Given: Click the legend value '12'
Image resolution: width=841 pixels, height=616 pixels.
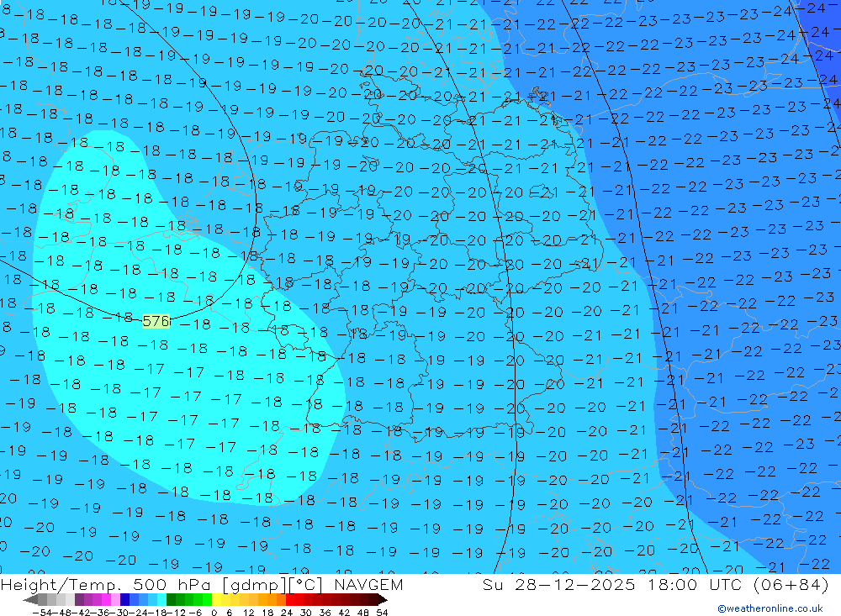Looking at the screenshot, I should [x=248, y=613].
